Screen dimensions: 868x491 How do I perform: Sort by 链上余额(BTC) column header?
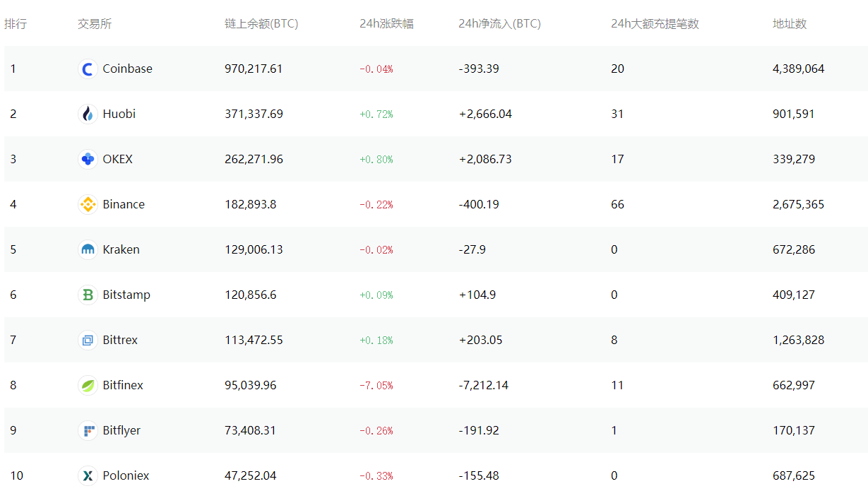tap(261, 24)
